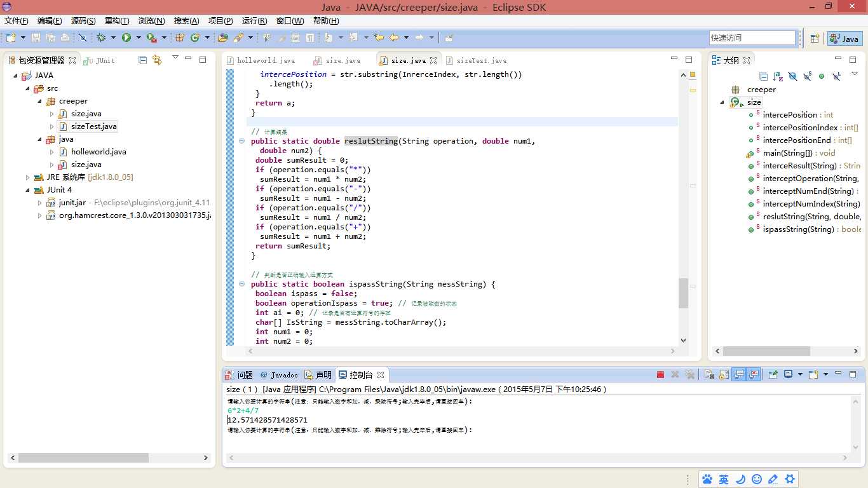Toggle Show Console on standard output
868x488 pixels.
click(739, 375)
